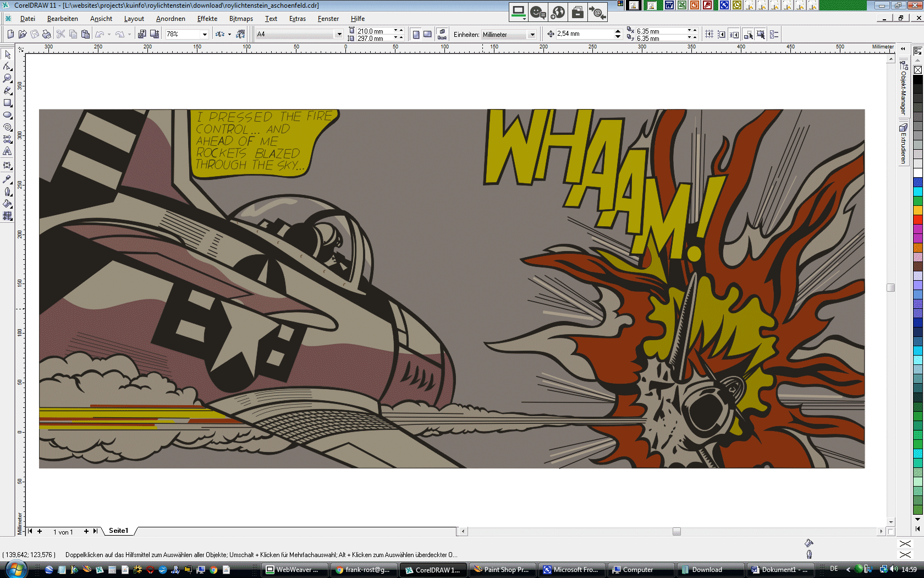Open the CorelDRAW application launcher icon

click(219, 34)
